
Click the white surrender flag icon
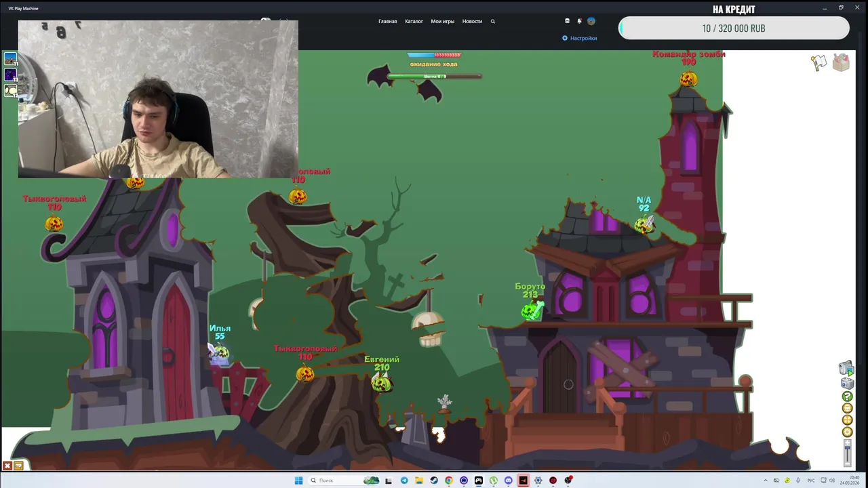(x=819, y=63)
